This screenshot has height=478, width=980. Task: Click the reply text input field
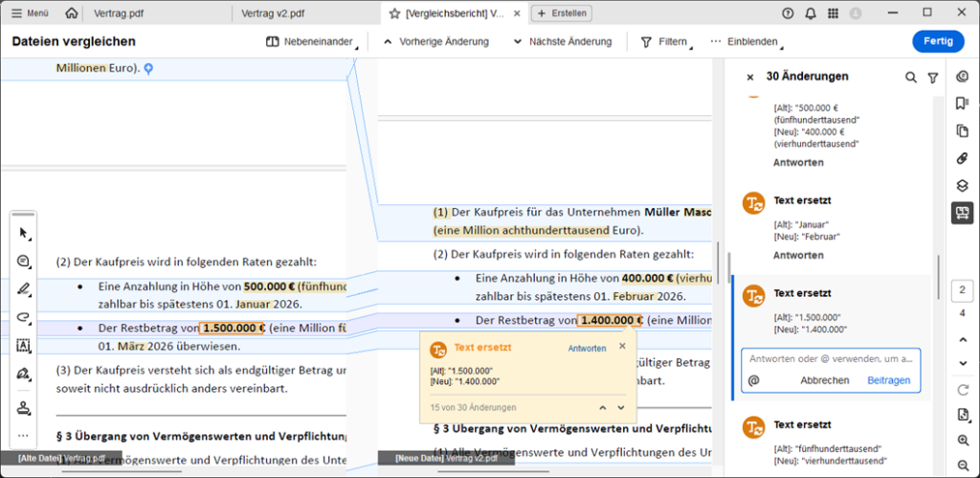(x=830, y=358)
